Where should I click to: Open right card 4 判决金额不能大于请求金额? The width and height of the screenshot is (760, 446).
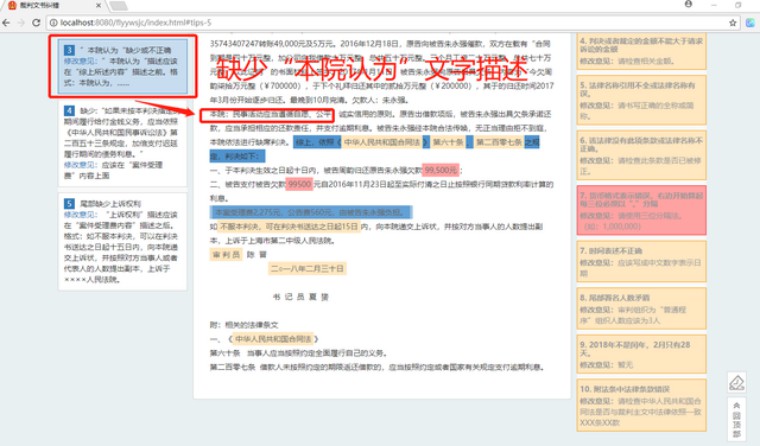click(641, 51)
